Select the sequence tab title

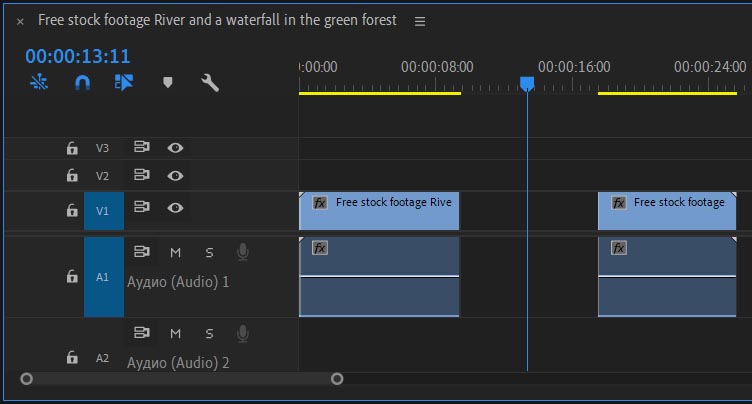point(217,20)
